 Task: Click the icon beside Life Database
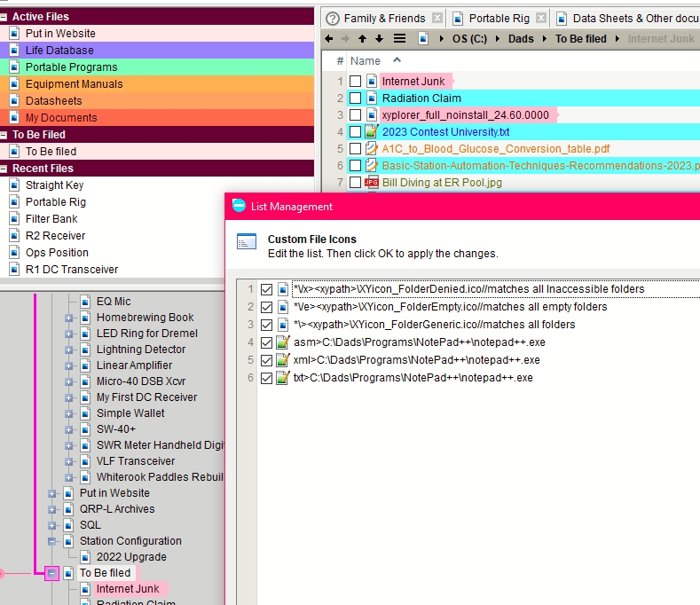[x=15, y=50]
